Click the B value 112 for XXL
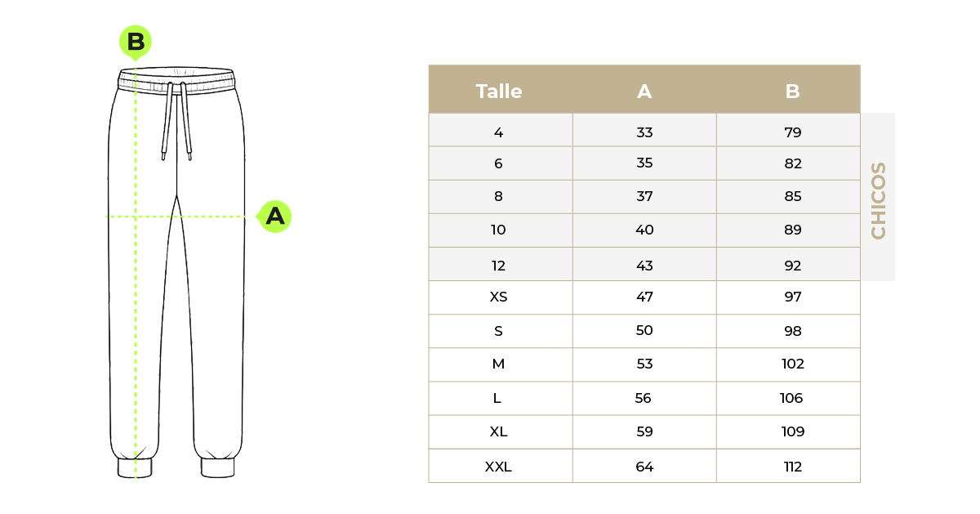This screenshot has height=514, width=980. pyautogui.click(x=792, y=467)
